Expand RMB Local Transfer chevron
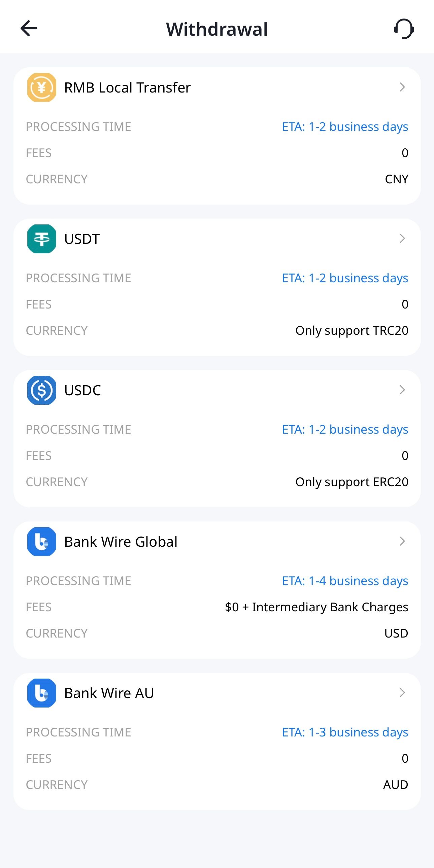The image size is (434, 868). point(402,87)
